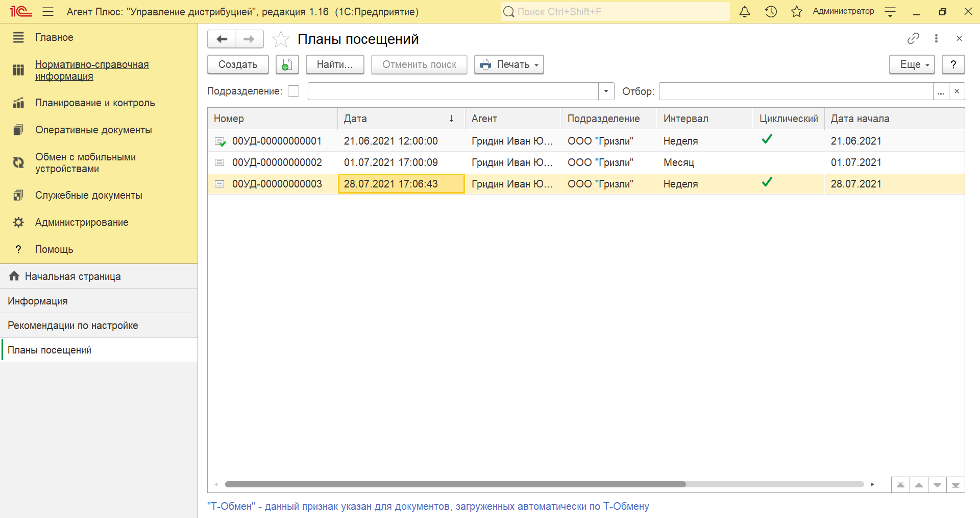The height and width of the screenshot is (518, 980).
Task: Click Дата начала value 21.06.2021
Action: pyautogui.click(x=856, y=141)
